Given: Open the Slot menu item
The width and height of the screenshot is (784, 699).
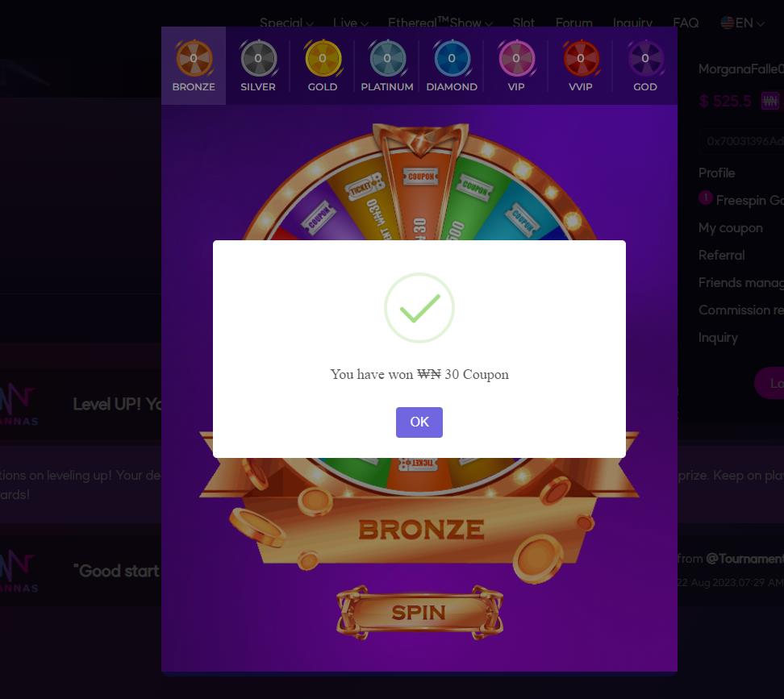Looking at the screenshot, I should click(523, 23).
